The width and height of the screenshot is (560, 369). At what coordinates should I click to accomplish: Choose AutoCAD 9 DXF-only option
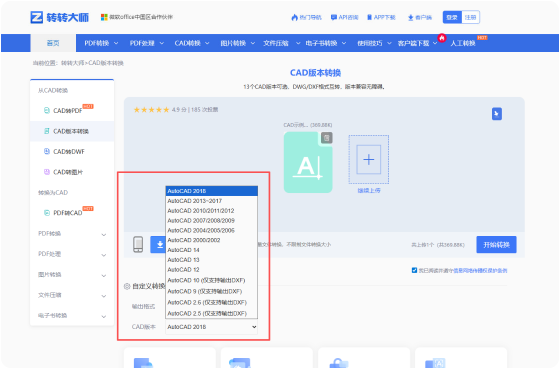[211, 291]
